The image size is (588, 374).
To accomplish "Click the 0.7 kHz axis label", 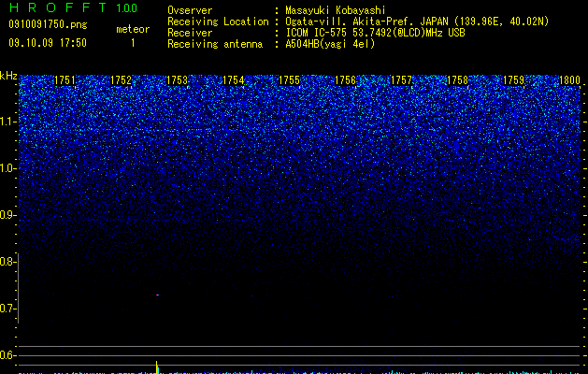I will point(7,309).
